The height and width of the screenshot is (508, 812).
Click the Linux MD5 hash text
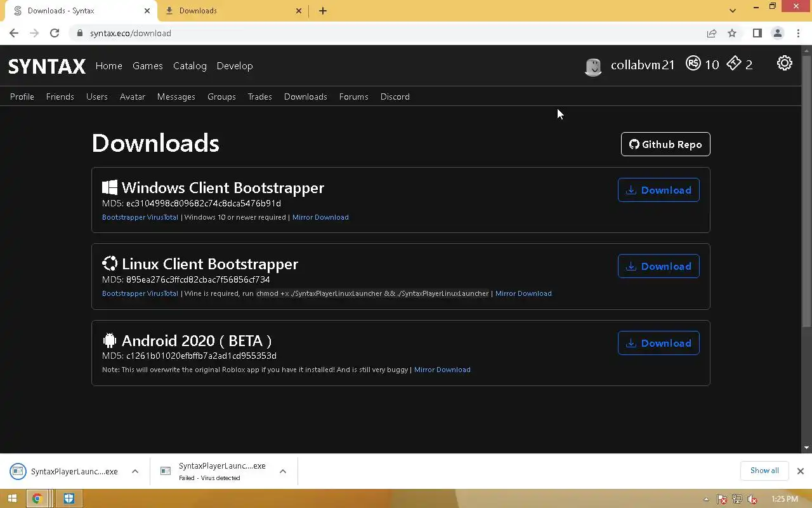point(198,279)
